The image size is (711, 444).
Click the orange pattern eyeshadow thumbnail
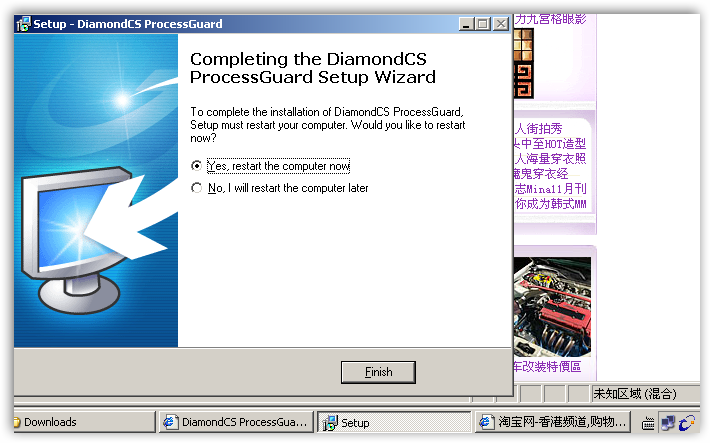524,63
